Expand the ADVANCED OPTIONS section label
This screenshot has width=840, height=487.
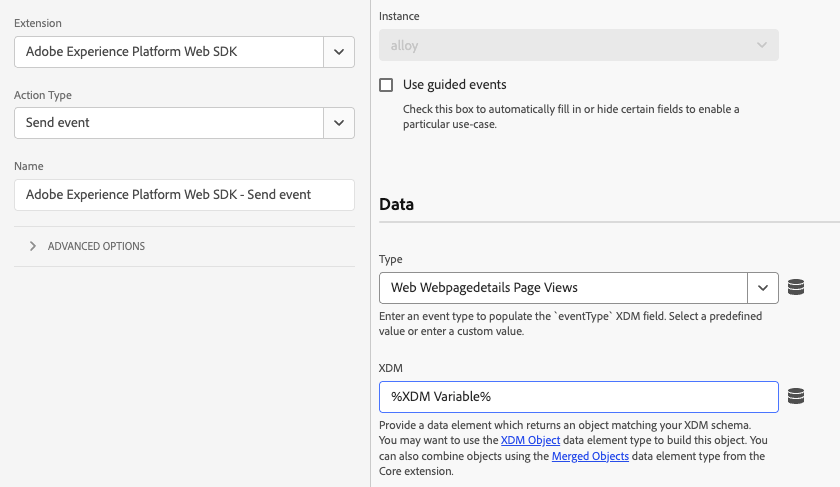pyautogui.click(x=96, y=246)
